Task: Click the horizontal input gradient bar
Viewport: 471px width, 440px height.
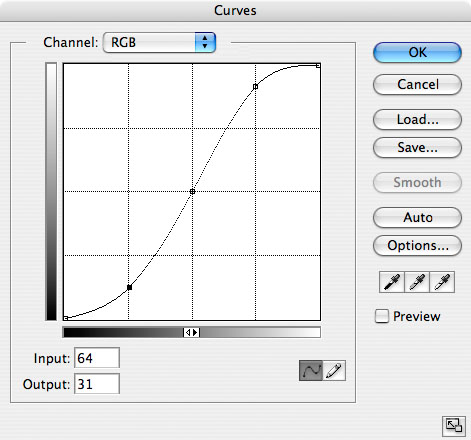Action: (x=192, y=332)
